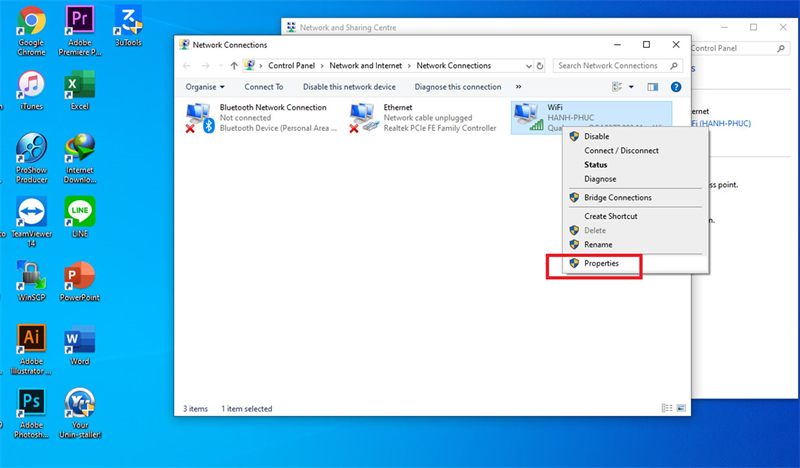This screenshot has width=800, height=468.
Task: Expand breadcrumb arrow after Network and Internet
Action: 409,66
